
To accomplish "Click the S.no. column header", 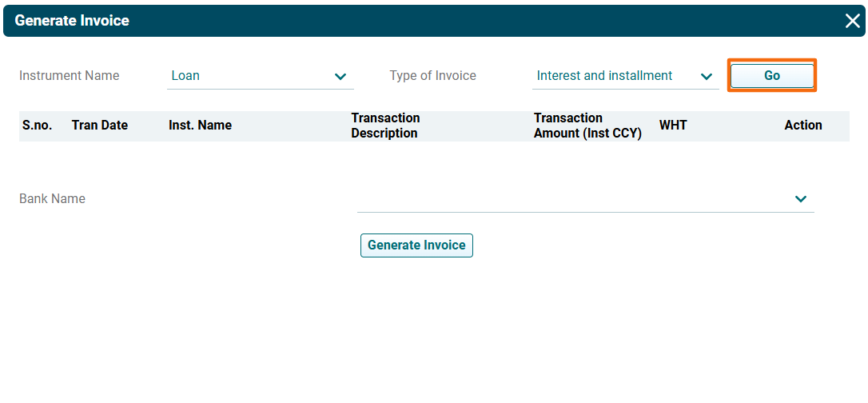I will pos(37,126).
